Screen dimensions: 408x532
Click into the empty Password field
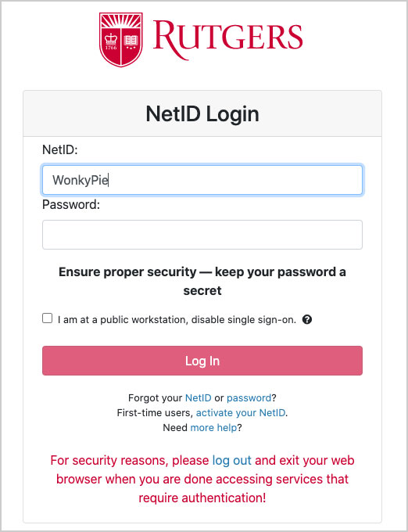pyautogui.click(x=202, y=235)
